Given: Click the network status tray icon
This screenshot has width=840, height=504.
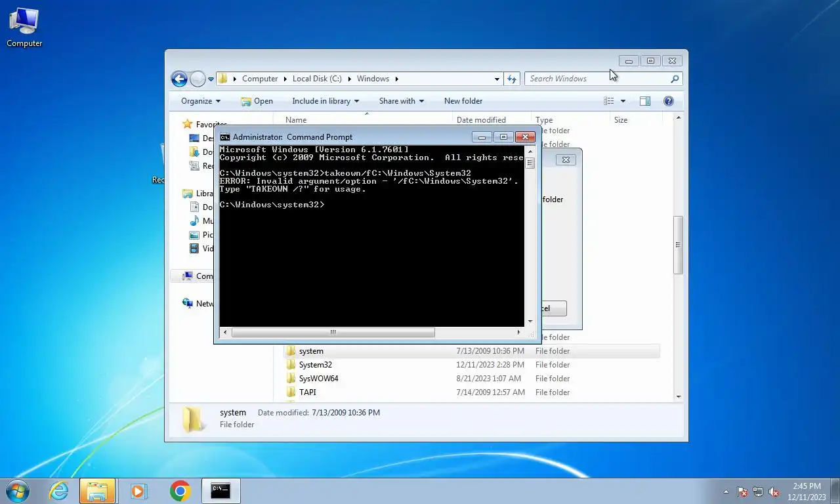Looking at the screenshot, I should [x=758, y=492].
